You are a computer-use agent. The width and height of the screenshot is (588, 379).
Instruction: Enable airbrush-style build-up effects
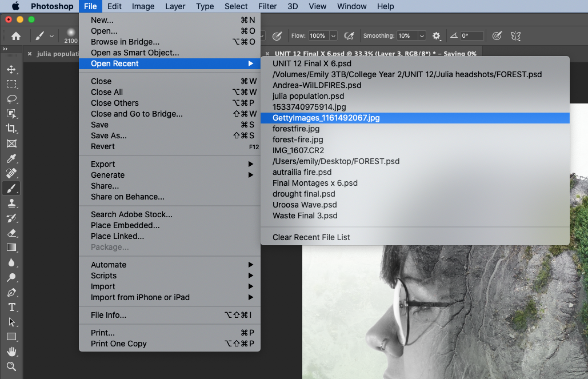(x=349, y=36)
